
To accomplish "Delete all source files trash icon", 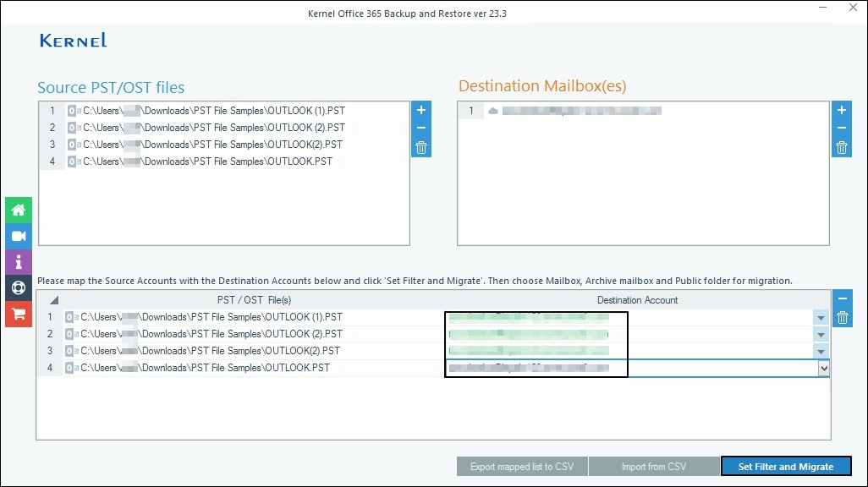I will coord(420,147).
